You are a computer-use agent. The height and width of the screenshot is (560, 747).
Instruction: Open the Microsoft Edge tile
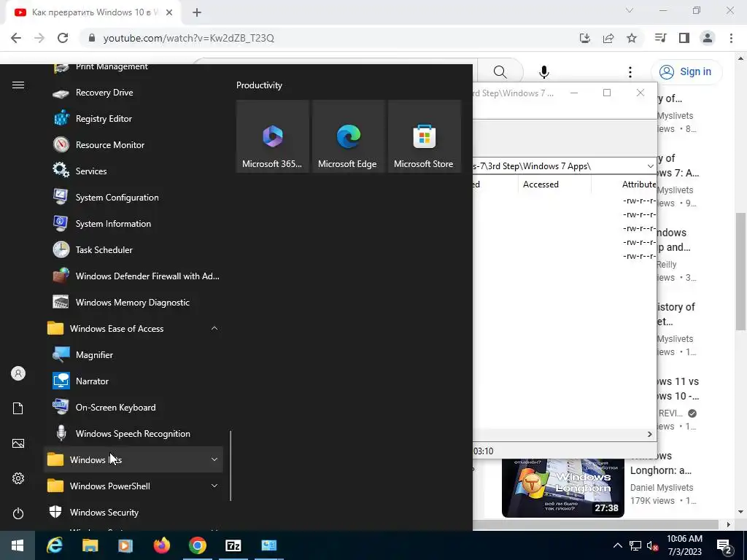(348, 136)
